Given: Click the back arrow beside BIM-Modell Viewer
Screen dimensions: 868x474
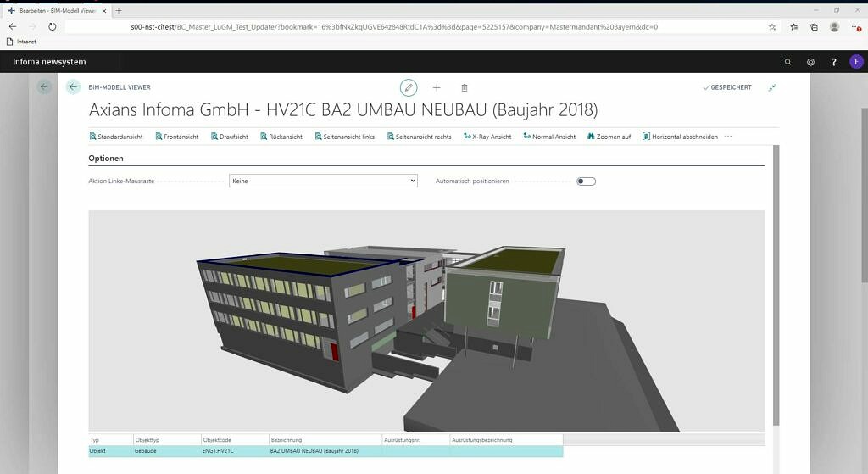Looking at the screenshot, I should (x=73, y=87).
